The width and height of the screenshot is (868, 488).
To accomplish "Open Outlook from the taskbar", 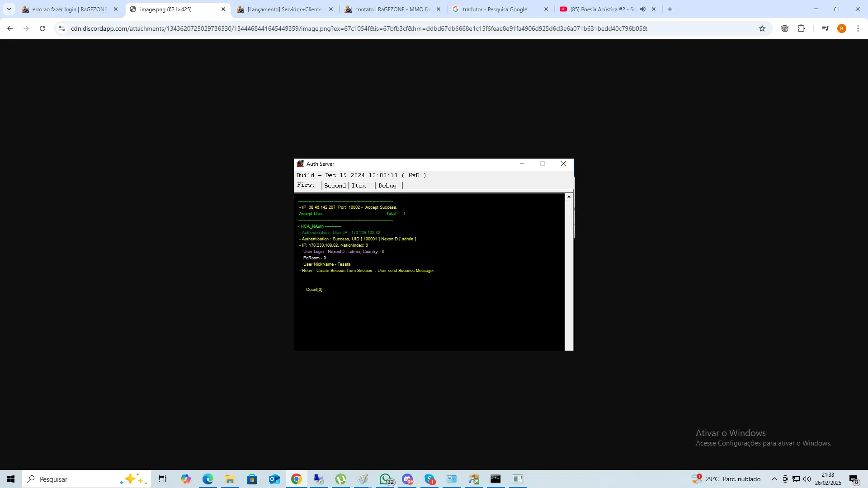I will [274, 479].
